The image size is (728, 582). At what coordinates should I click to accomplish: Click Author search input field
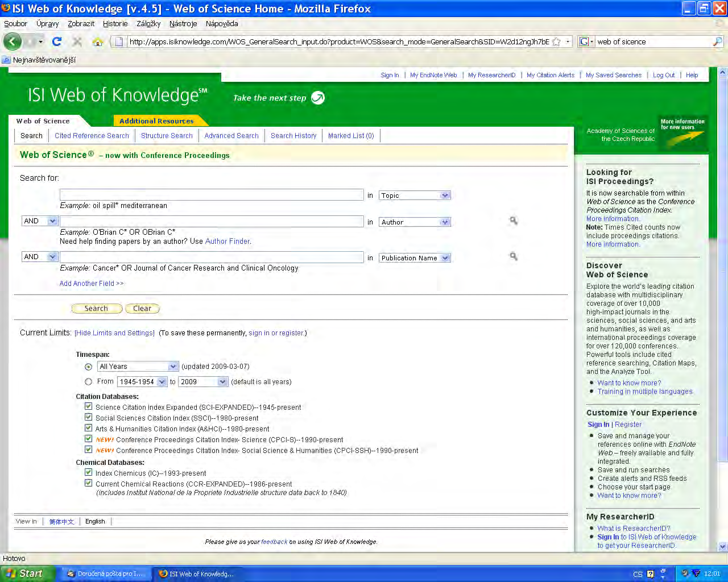tap(212, 222)
